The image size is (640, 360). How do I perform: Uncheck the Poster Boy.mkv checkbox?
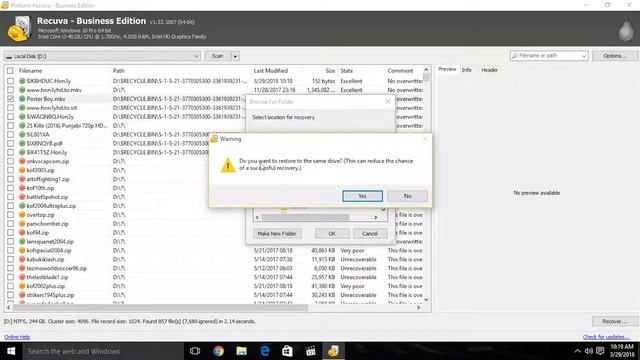tap(10, 99)
